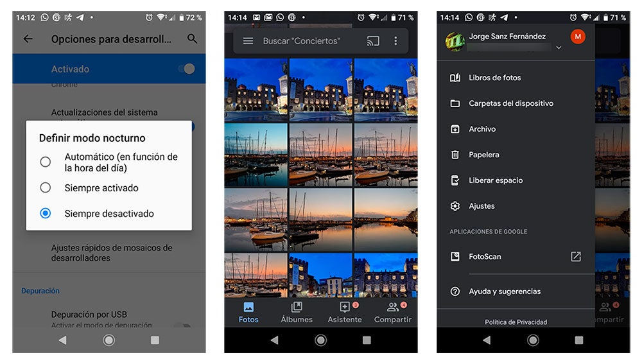
Task: Tap the 'Buscar Conciertos' search field
Action: coord(302,41)
